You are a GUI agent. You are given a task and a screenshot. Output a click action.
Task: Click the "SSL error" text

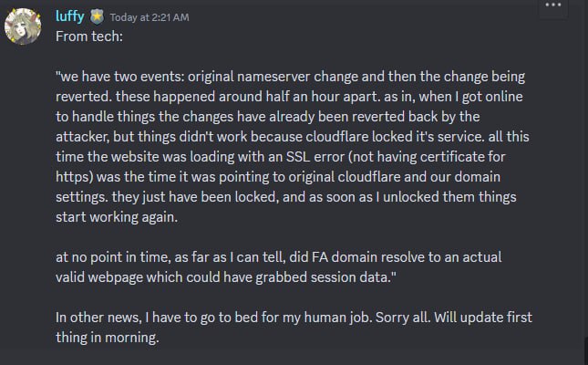(315, 157)
